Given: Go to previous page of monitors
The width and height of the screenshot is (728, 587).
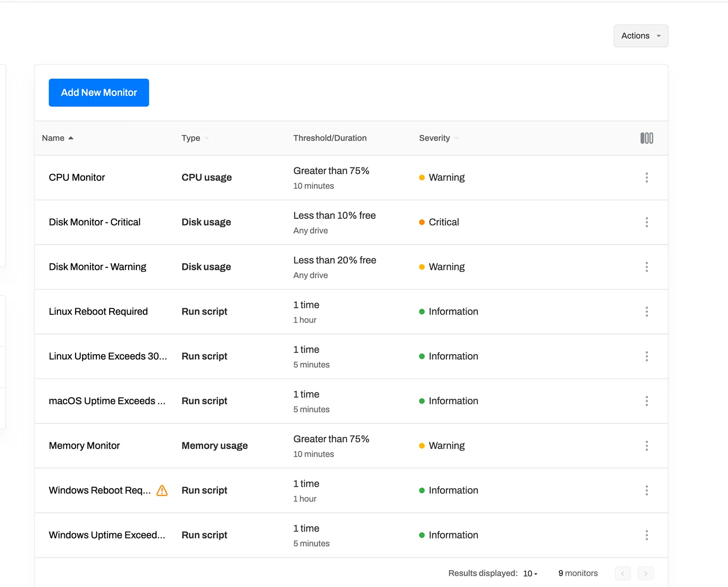Looking at the screenshot, I should pyautogui.click(x=623, y=573).
